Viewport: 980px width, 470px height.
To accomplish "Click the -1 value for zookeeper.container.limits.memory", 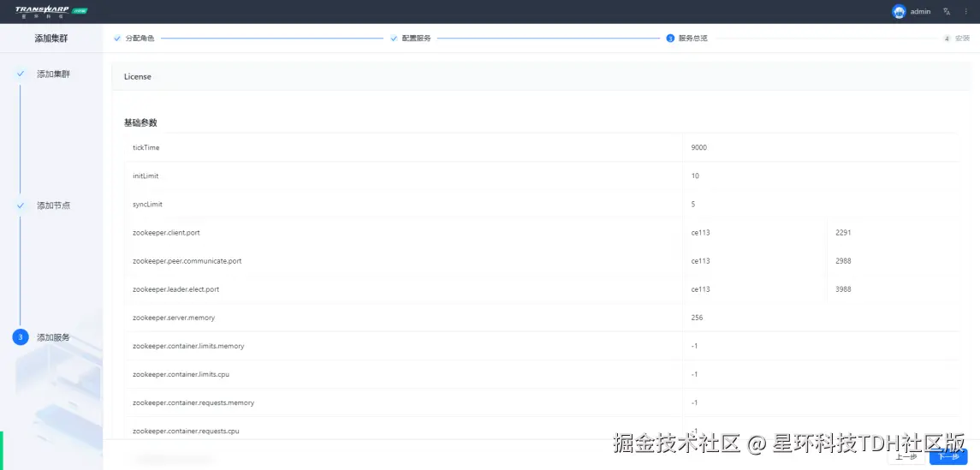I will [x=694, y=346].
